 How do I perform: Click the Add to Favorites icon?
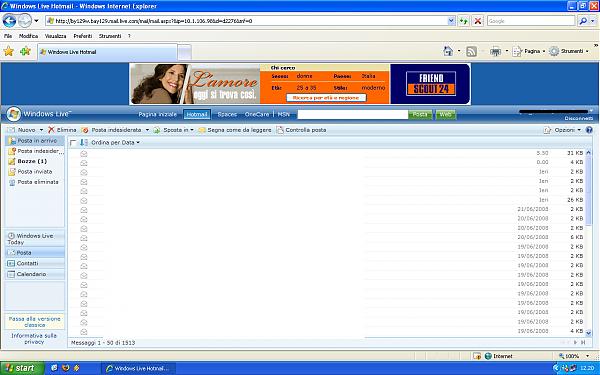pos(25,51)
